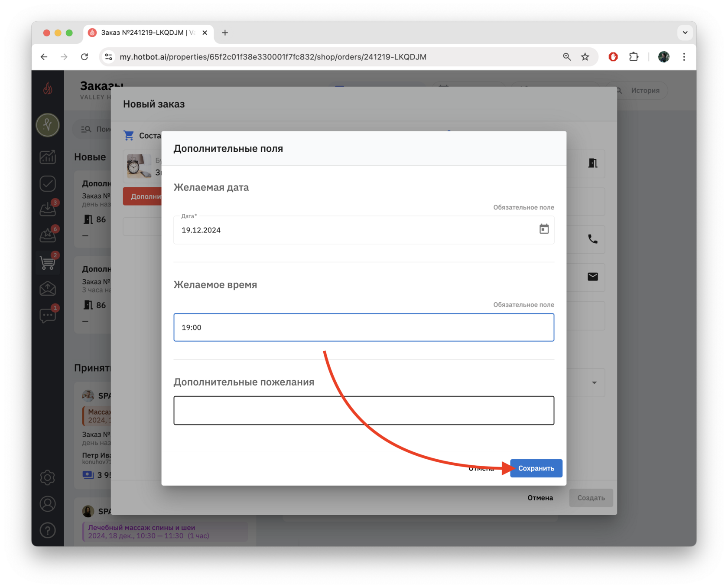This screenshot has width=728, height=588.
Task: Click the shopping cart icon beside Состав
Action: [129, 136]
